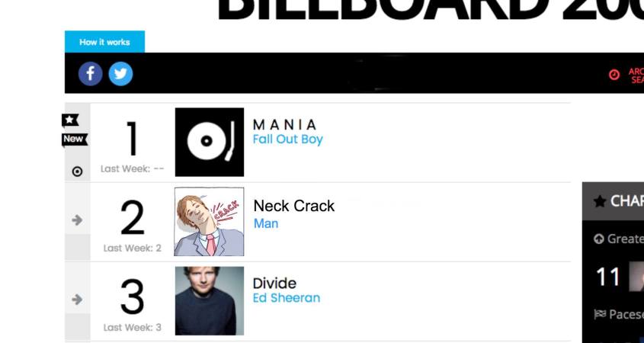This screenshot has width=644, height=343.
Task: Click the bullet target icon beside rank 1
Action: (77, 171)
